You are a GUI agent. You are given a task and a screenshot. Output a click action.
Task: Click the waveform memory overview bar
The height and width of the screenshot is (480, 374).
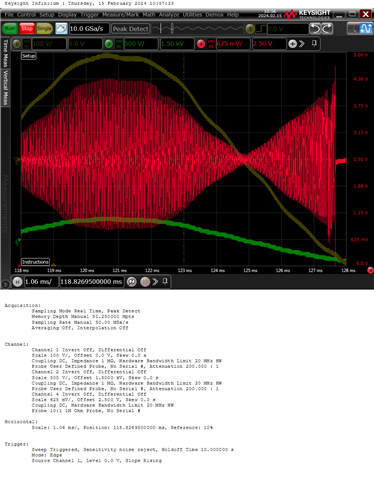coord(198,29)
